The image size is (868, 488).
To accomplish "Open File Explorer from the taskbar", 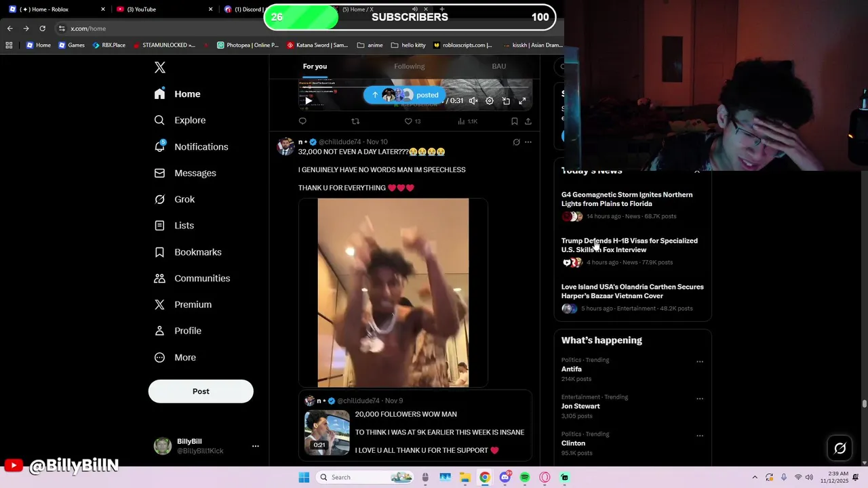I will 465,477.
